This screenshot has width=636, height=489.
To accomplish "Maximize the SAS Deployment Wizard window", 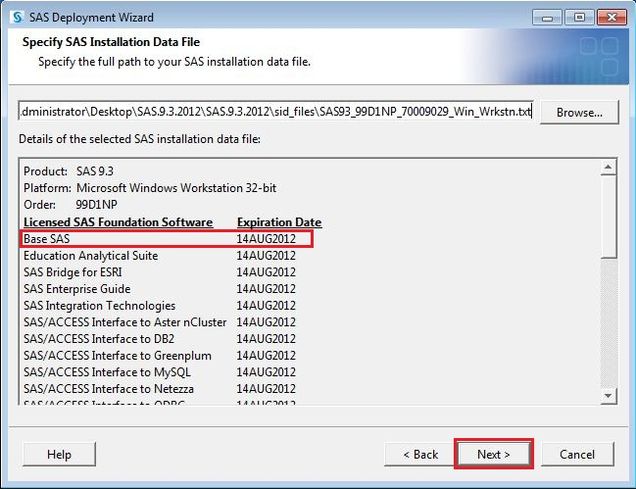I will point(579,18).
